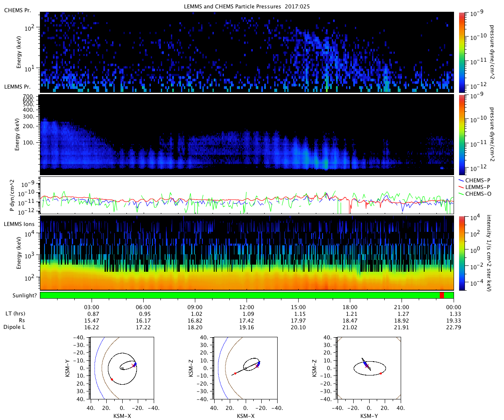Click the KSM-Y versus KSM-Z orbit plot
The width and height of the screenshot is (504, 420).
[x=369, y=368]
